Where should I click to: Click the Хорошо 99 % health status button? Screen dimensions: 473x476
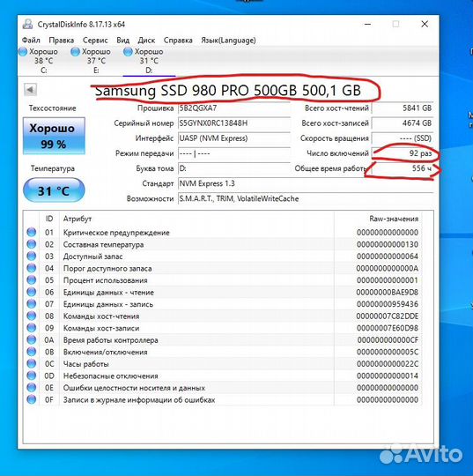pos(54,136)
